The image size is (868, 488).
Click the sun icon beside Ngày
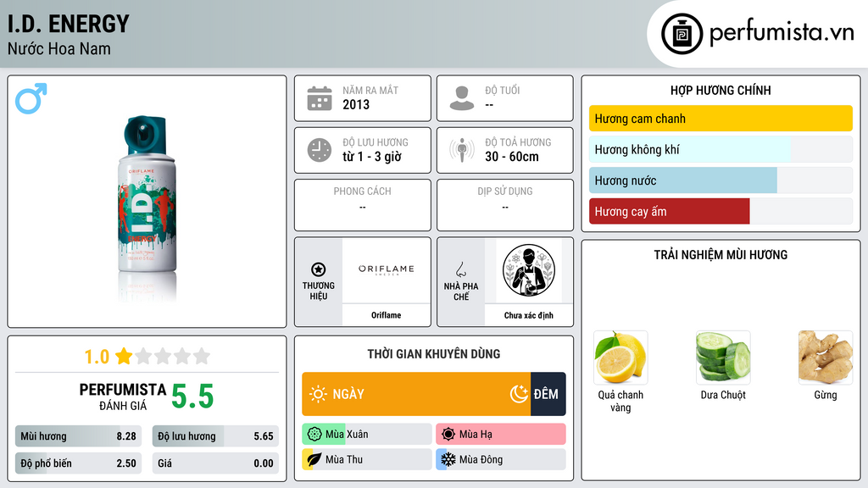tap(318, 394)
